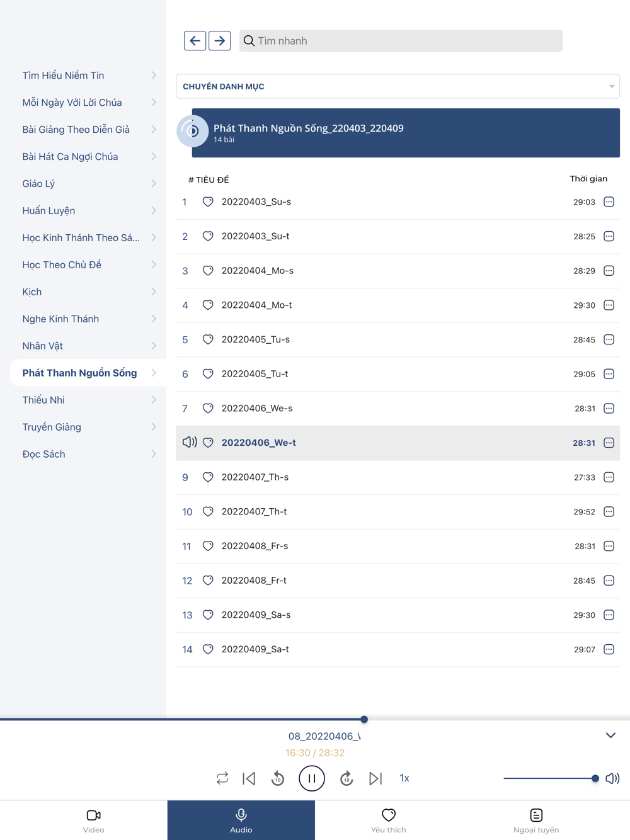This screenshot has width=630, height=840.
Task: Click the now-playing speaker icon on row 8
Action: point(189,442)
